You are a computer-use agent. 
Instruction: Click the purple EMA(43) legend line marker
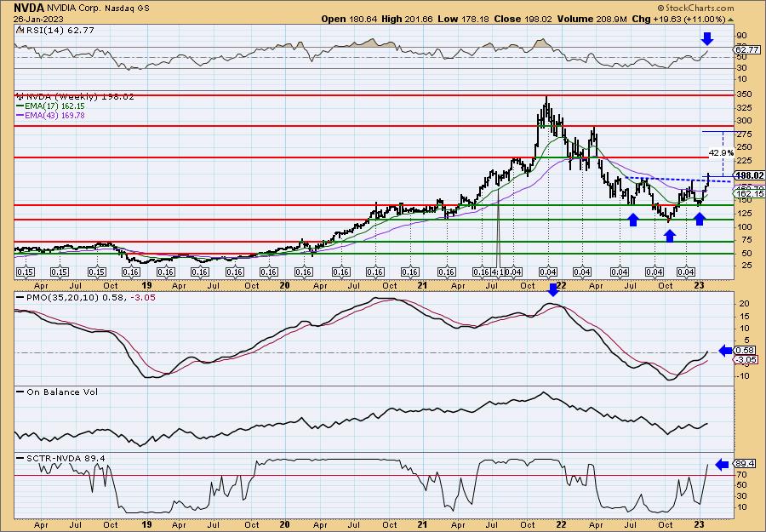20,116
